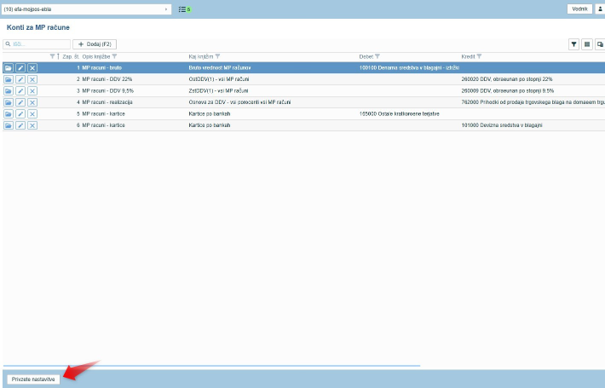This screenshot has width=605, height=388.
Task: Delete the MP racuni - realizacija entry
Action: [32, 103]
